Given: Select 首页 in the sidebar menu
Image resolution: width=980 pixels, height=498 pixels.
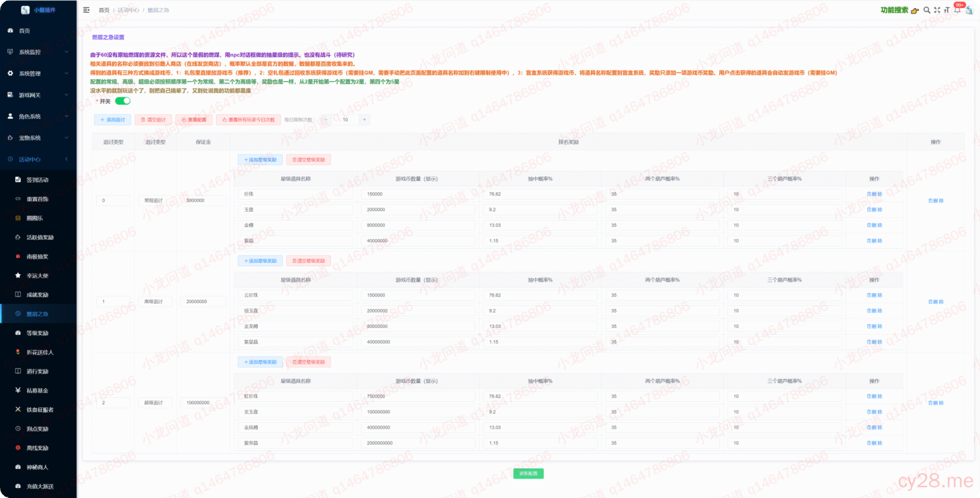Looking at the screenshot, I should click(24, 31).
